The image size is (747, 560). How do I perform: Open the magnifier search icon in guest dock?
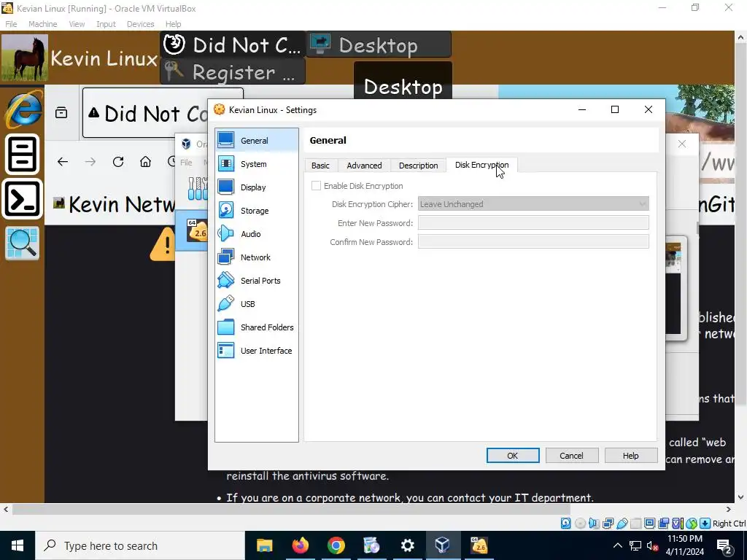click(x=22, y=244)
